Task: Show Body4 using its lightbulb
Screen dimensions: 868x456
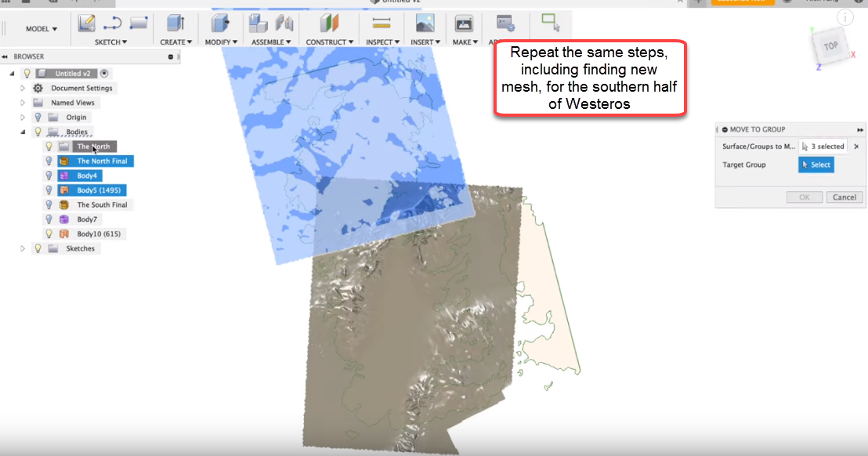Action: 49,176
